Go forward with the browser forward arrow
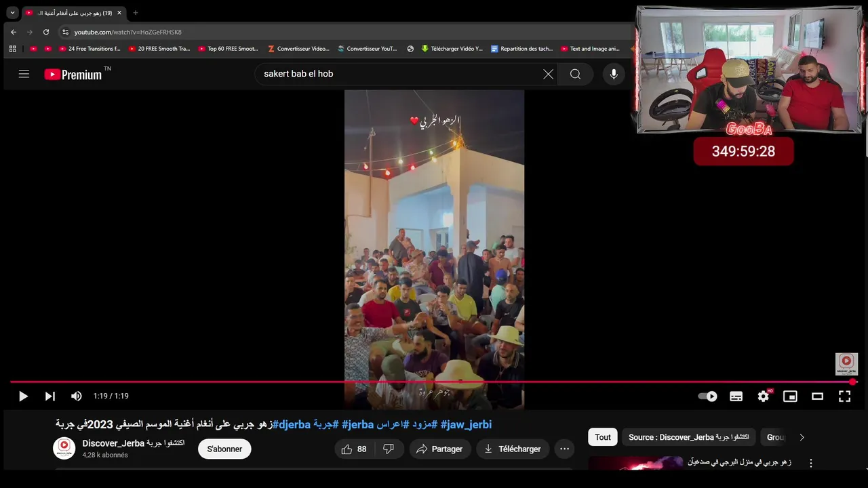Screen dimensions: 868x488 pyautogui.click(x=29, y=32)
